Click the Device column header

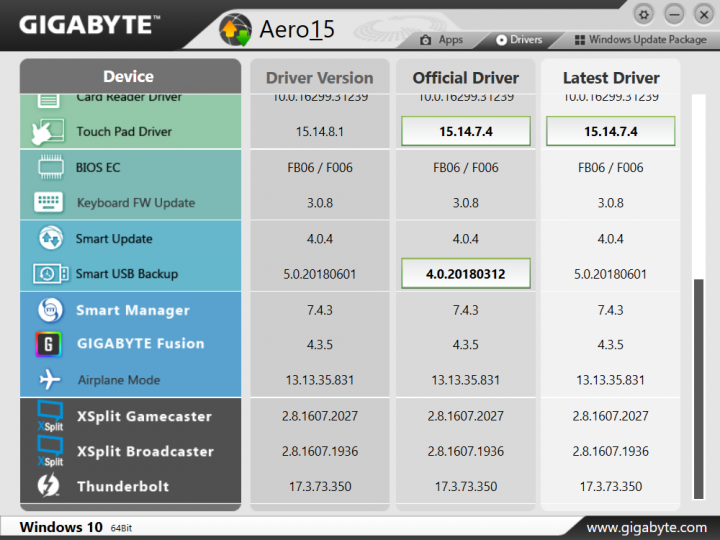coord(129,76)
